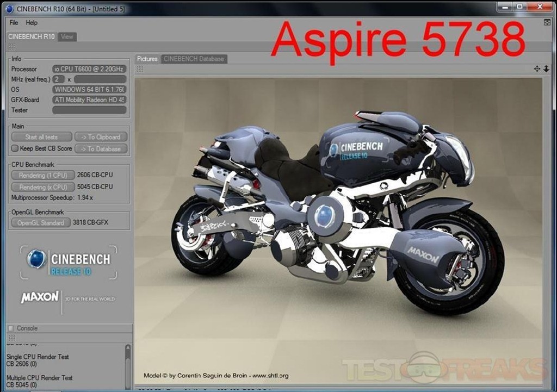Viewport: 557px width, 392px height.
Task: Open the Help menu
Action: coord(32,23)
